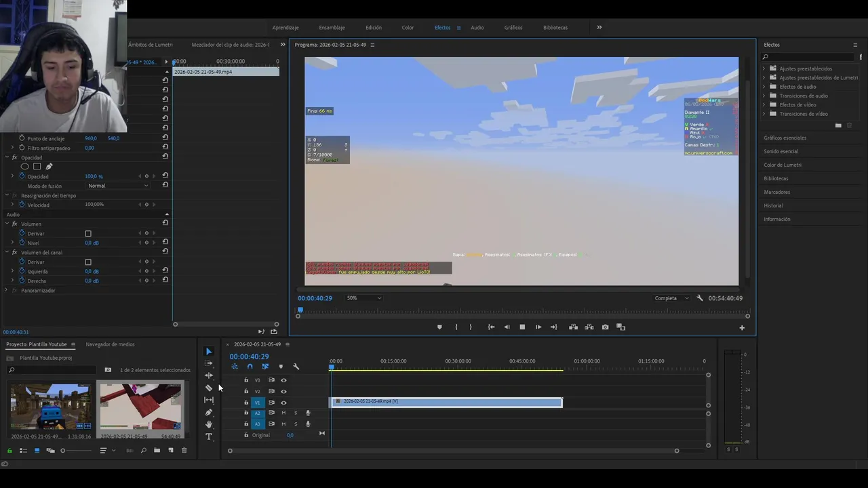Screen dimensions: 868x488
Task: Step forward one frame
Action: (x=538, y=327)
